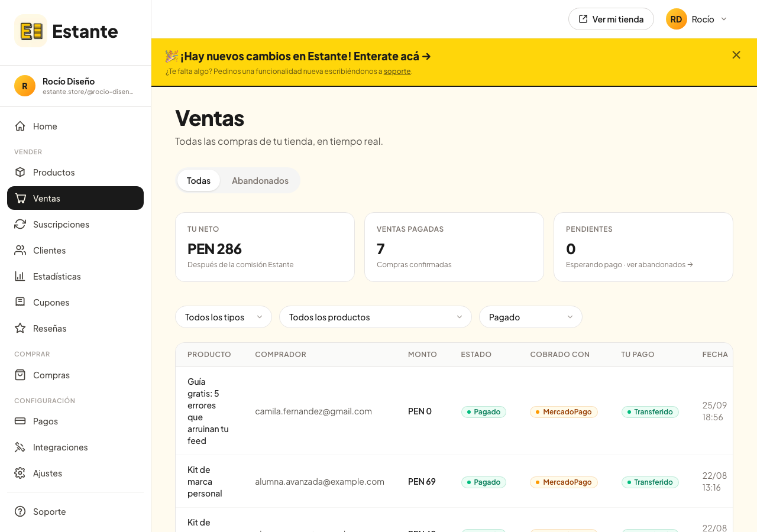757x532 pixels.
Task: Click the COBRADO CON column header
Action: (x=560, y=355)
